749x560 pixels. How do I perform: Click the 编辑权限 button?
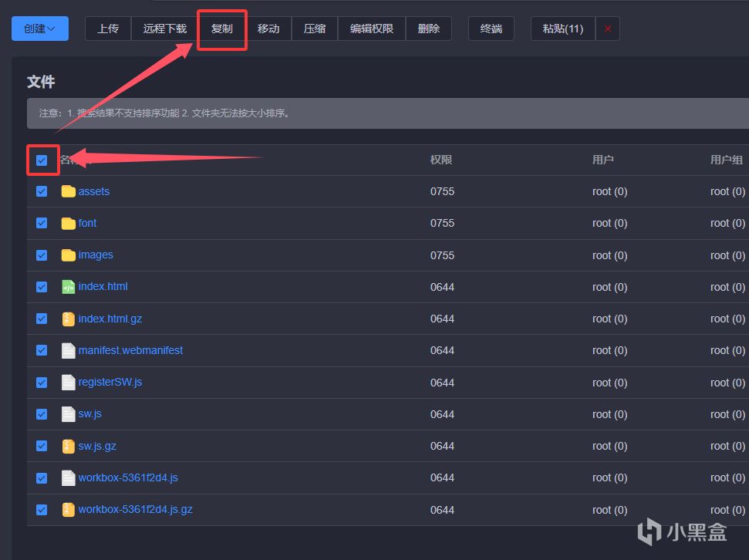(372, 29)
